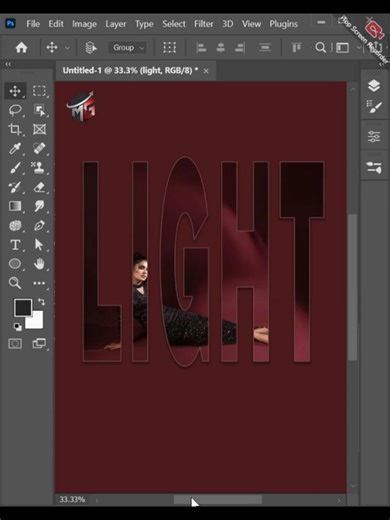The image size is (390, 520).
Task: Distribute vertically button in options bar
Action: (265, 48)
